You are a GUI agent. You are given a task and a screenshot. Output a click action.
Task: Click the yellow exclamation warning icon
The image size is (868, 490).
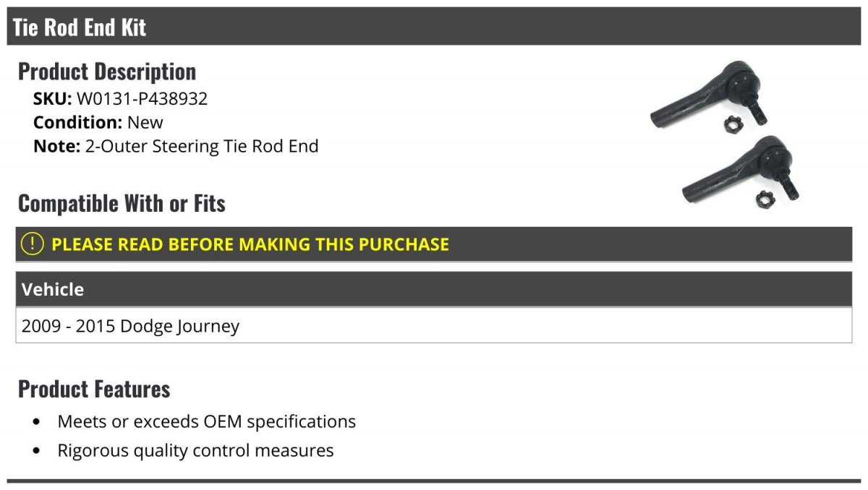(x=33, y=244)
